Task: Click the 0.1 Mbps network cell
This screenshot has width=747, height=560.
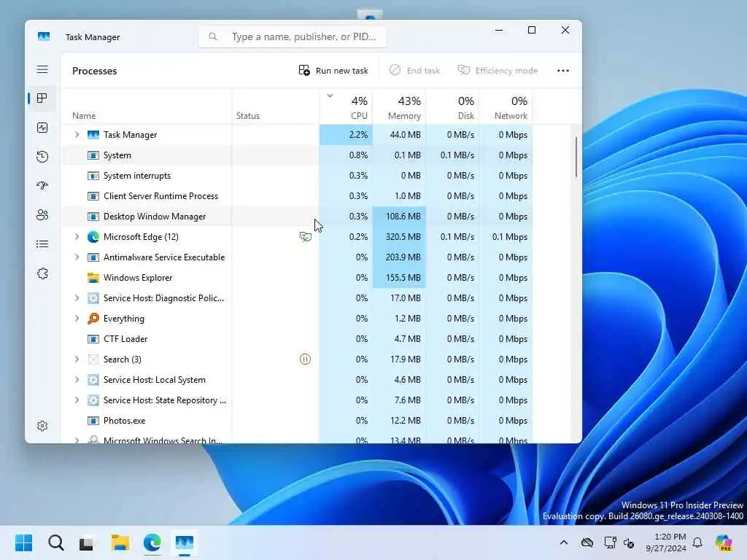Action: [506, 237]
